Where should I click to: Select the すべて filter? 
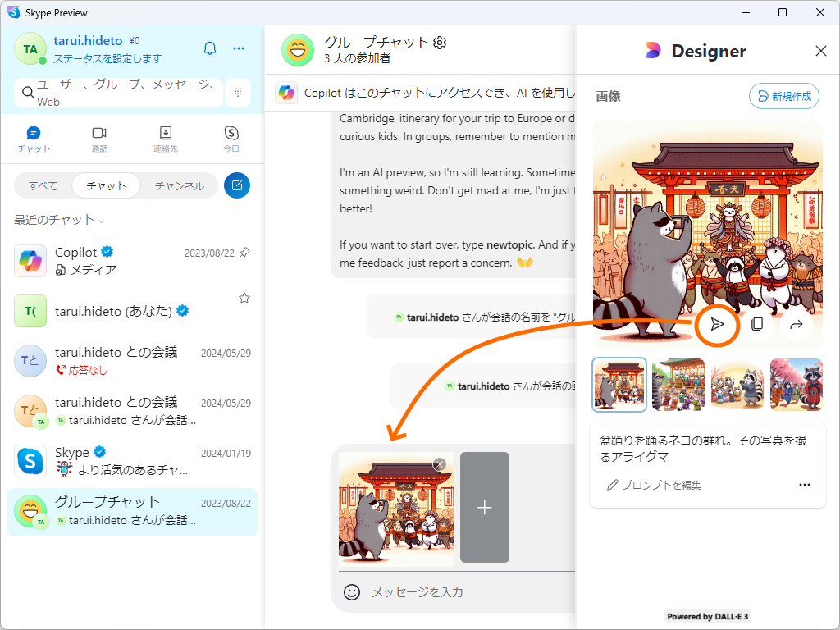43,186
